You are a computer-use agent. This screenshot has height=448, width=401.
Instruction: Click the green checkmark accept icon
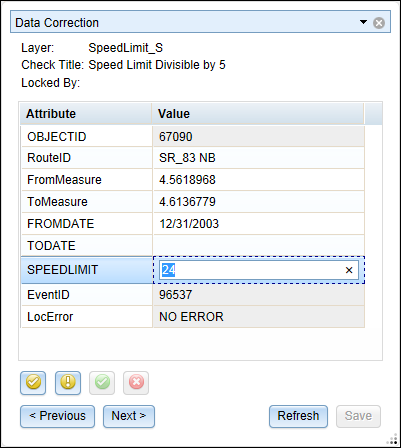tap(102, 383)
